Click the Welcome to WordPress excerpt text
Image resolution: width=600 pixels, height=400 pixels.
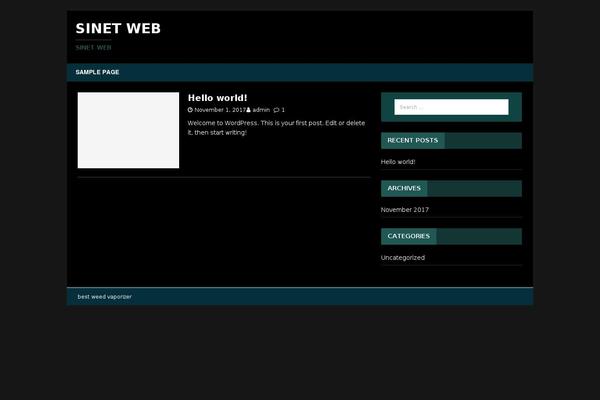(276, 128)
